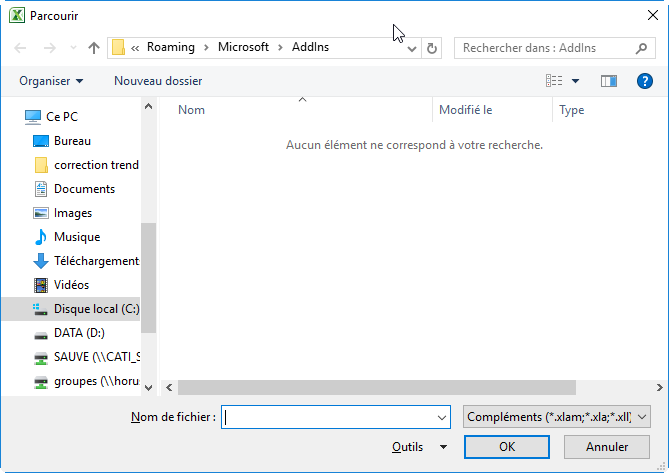Viewport: 669px width, 473px height.
Task: Click the Nom de fichier input field
Action: click(x=328, y=417)
